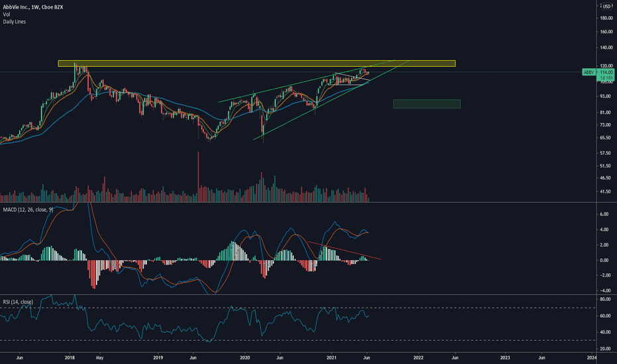Click the 2019 time axis label
617x364 pixels.
[158, 358]
